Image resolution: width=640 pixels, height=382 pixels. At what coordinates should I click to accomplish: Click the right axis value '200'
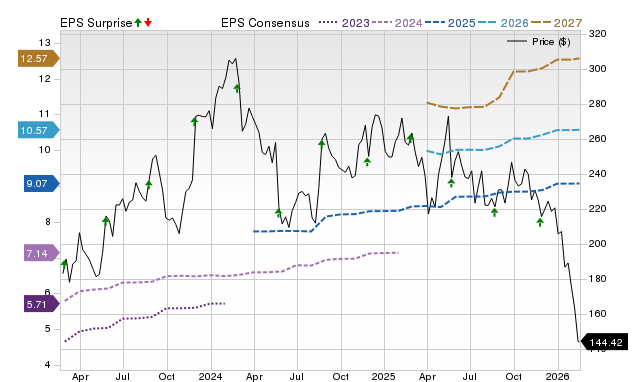click(598, 244)
